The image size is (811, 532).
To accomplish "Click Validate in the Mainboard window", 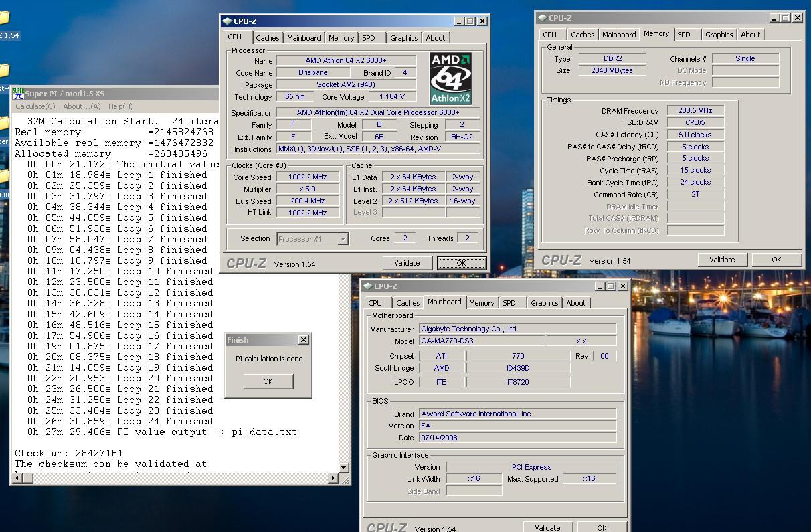I will pos(547,527).
